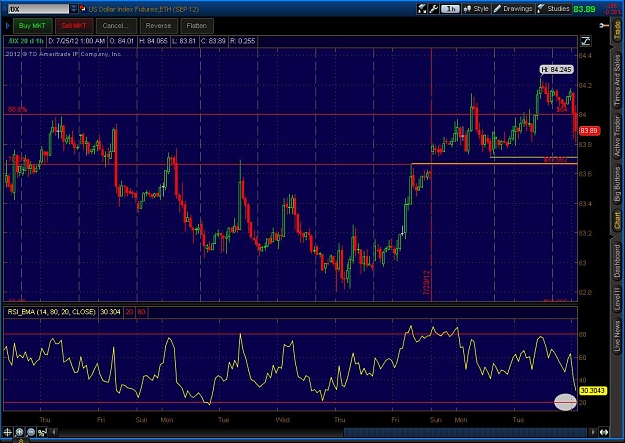This screenshot has width=625, height=443.
Task: Click the Wed label on time axis
Action: (x=283, y=420)
